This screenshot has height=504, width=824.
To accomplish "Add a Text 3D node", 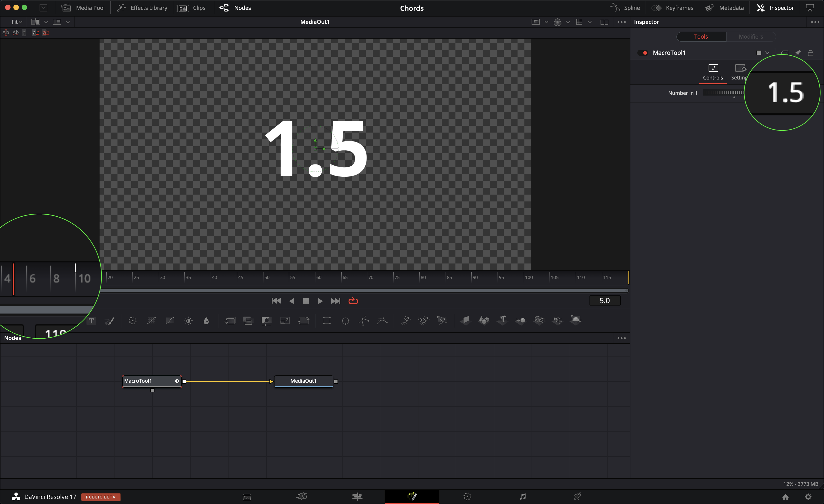I will pos(502,320).
